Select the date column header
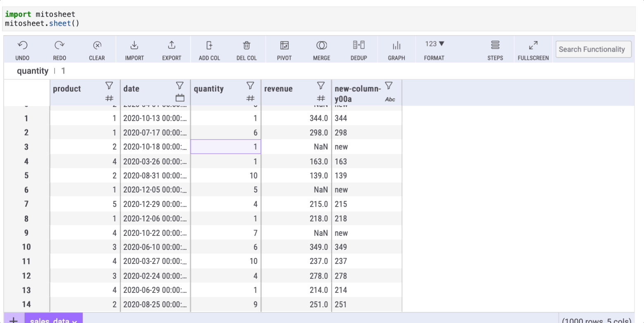This screenshot has height=323, width=644. tap(131, 89)
